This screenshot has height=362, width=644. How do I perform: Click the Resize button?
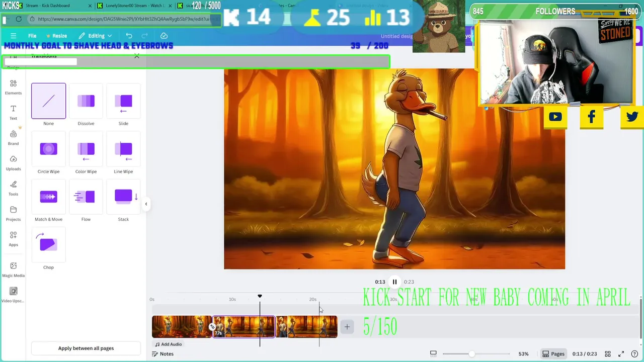coord(56,36)
